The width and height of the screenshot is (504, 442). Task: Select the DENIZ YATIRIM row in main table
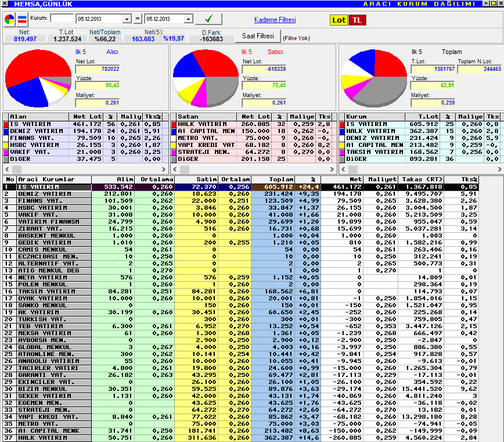[x=241, y=193]
